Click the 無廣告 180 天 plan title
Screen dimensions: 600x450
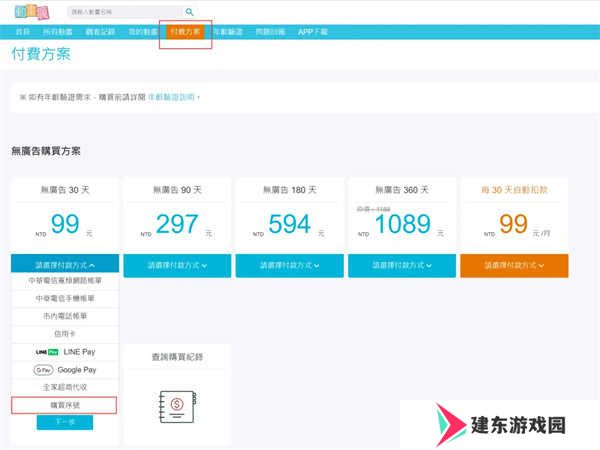click(x=290, y=190)
